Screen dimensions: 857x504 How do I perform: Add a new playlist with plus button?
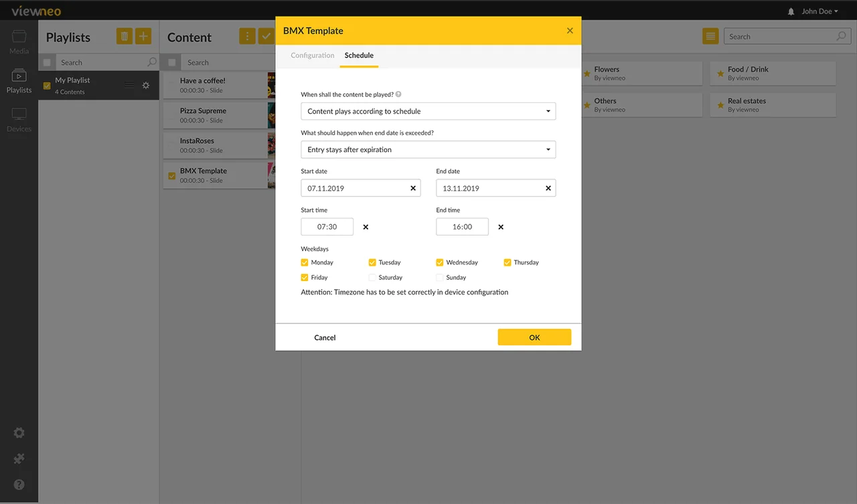click(143, 37)
